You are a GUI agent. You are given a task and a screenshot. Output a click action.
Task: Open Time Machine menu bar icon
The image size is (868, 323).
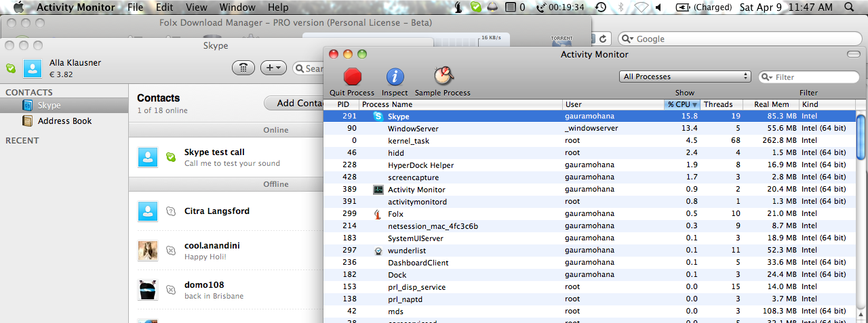(601, 7)
